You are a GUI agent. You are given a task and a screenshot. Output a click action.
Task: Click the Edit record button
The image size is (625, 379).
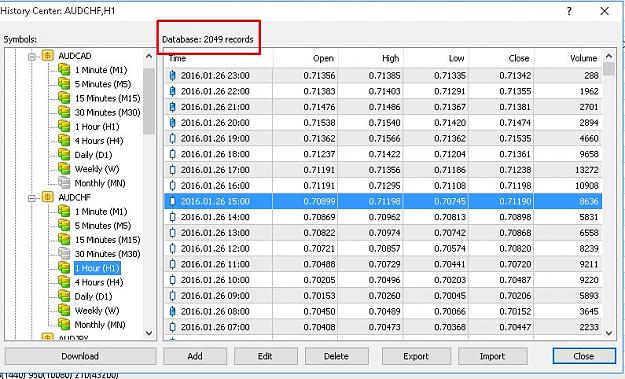(265, 356)
